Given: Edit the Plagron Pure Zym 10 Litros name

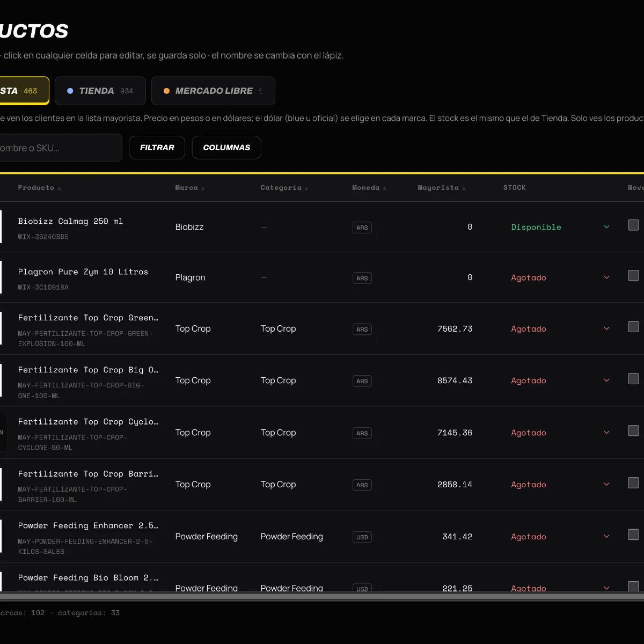Looking at the screenshot, I should coord(83,272).
